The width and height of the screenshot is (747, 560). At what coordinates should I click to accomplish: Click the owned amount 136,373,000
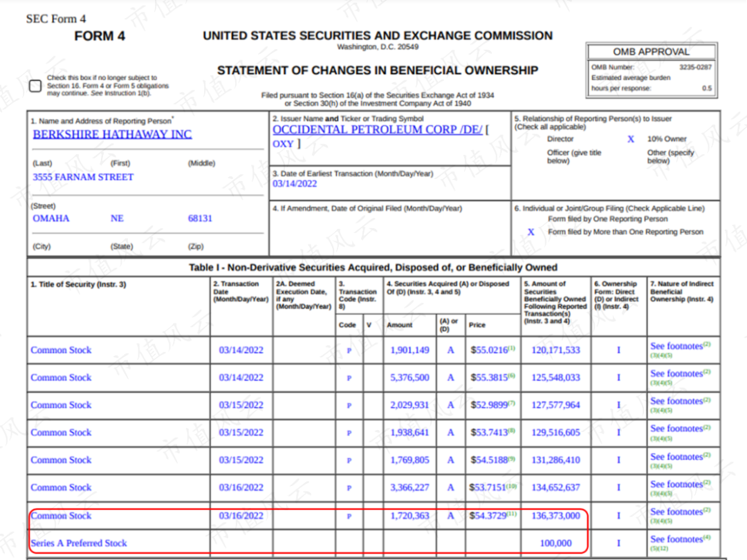pos(555,516)
